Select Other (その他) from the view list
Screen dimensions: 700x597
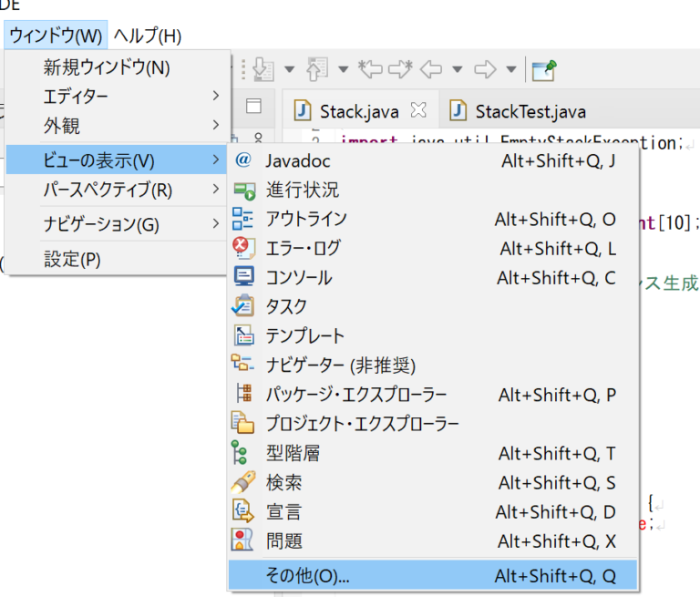tap(307, 575)
